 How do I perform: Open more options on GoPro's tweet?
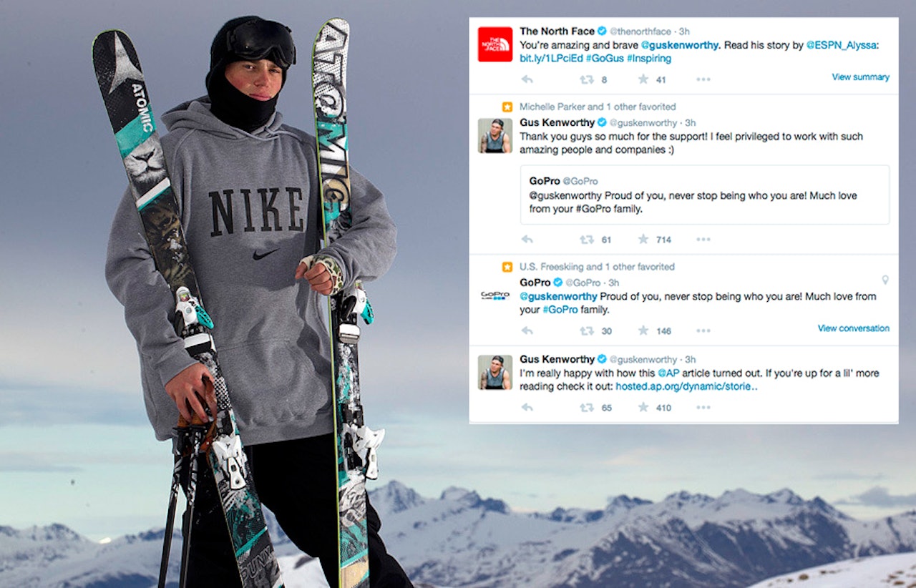[703, 330]
